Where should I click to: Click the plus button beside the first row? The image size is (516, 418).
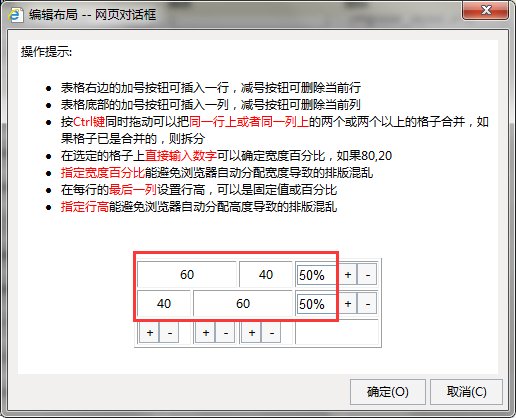click(348, 275)
